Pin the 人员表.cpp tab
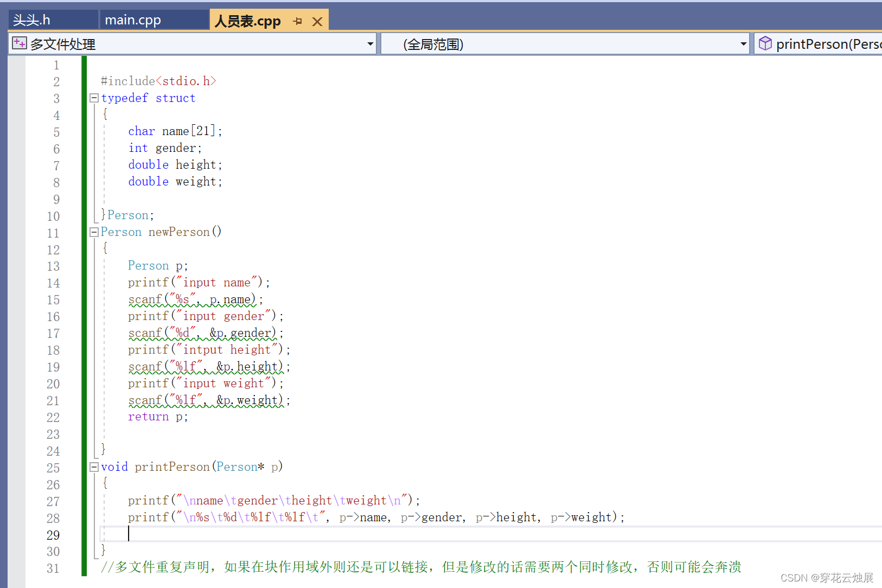This screenshot has width=882, height=588. click(x=297, y=21)
